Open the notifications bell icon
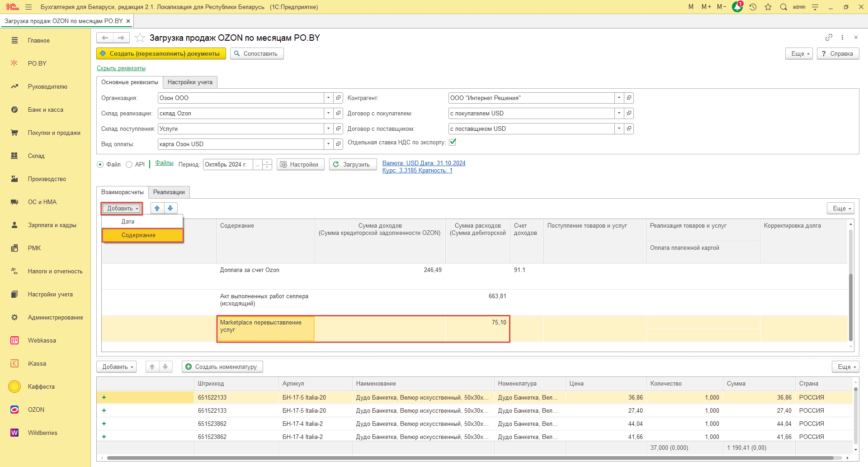Viewport: 868px width, 467px height. (737, 7)
